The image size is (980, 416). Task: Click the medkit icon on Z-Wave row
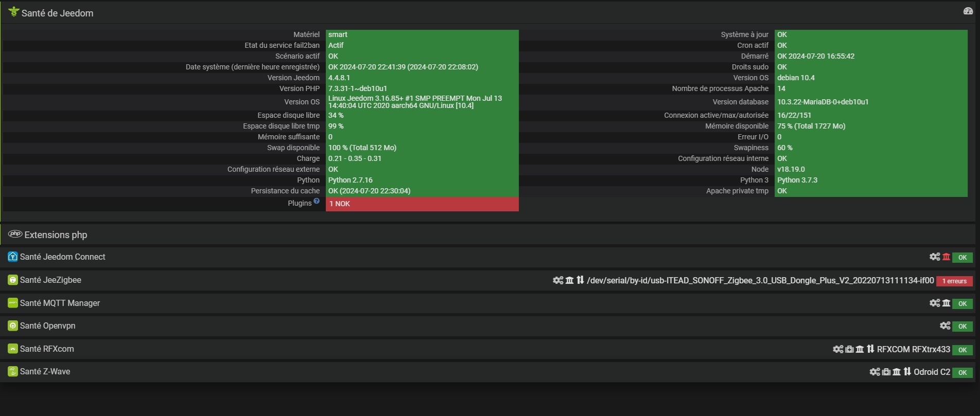886,372
